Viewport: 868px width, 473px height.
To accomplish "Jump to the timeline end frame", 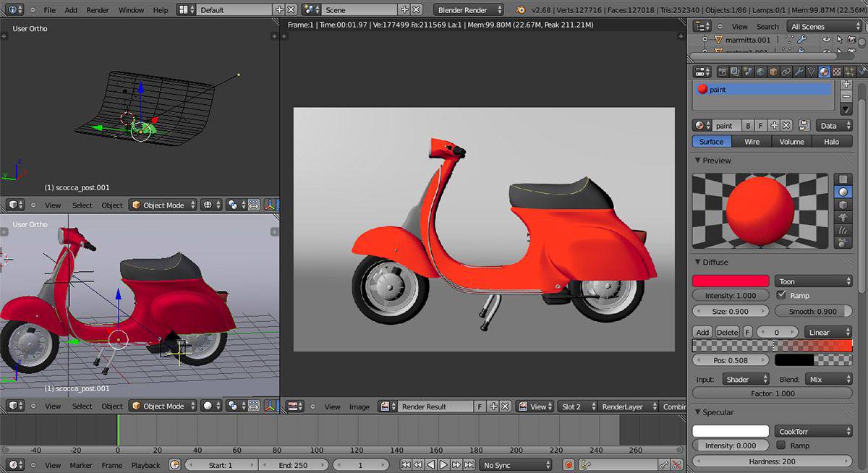I will [x=469, y=465].
